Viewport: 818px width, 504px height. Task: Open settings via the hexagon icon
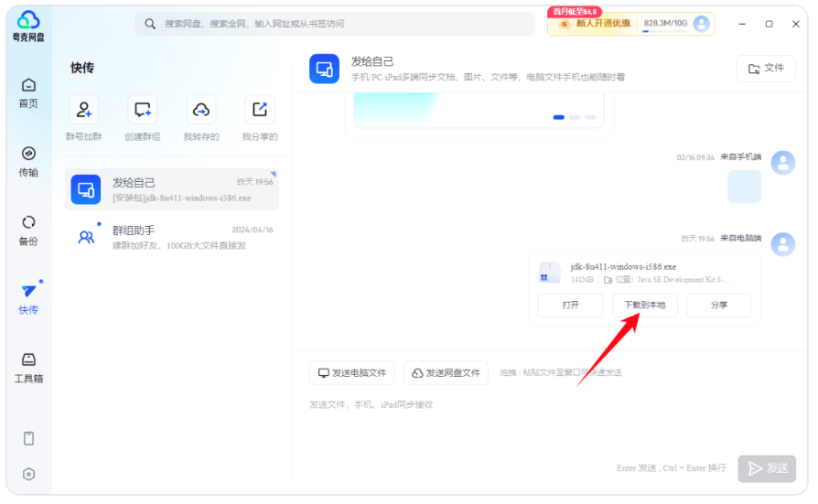point(28,474)
